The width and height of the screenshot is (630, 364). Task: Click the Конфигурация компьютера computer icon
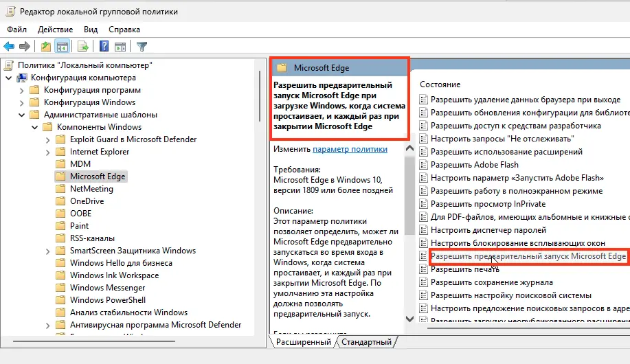22,78
